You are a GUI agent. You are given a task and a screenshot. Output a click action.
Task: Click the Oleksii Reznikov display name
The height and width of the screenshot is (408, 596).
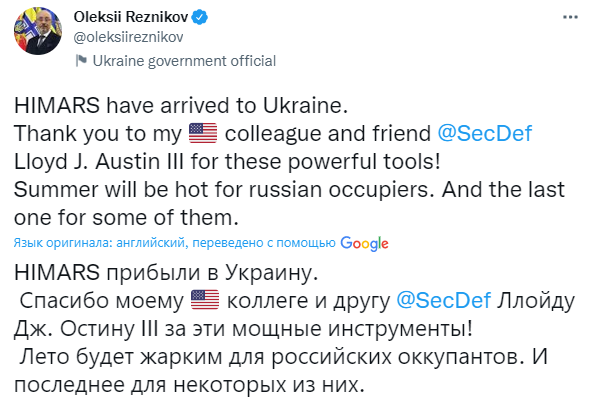[x=131, y=17]
